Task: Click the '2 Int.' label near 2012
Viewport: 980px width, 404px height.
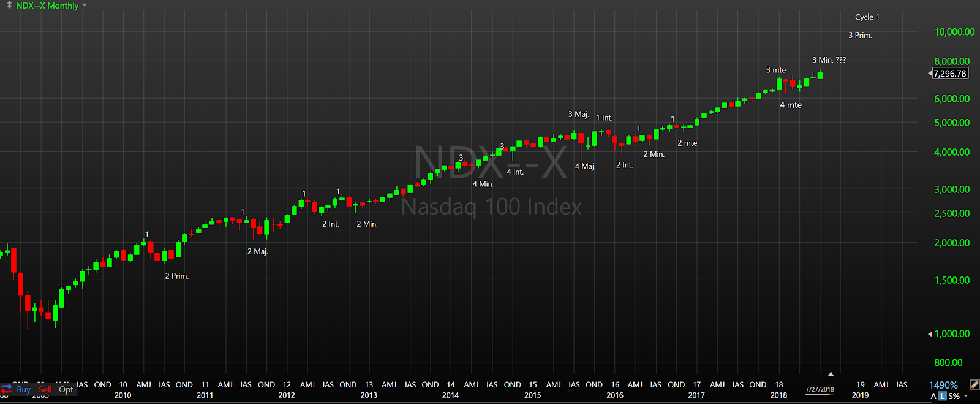Action: point(330,224)
